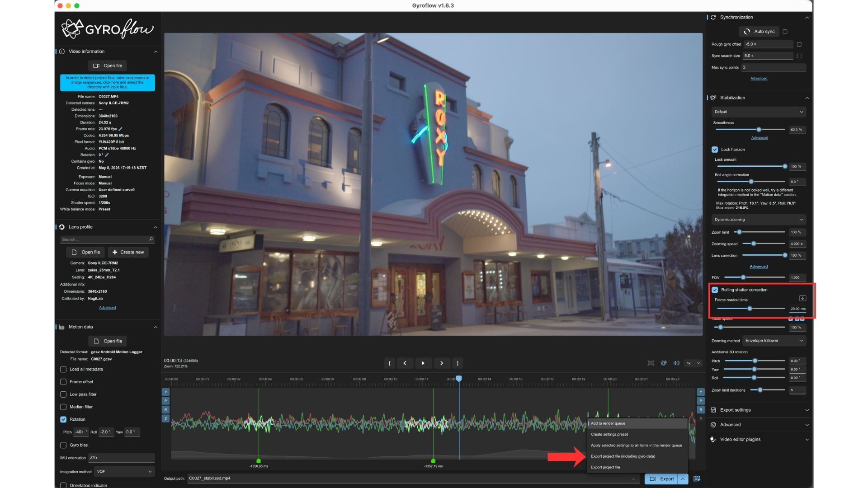868x488 pixels.
Task: Step to the next frame
Action: tap(442, 363)
